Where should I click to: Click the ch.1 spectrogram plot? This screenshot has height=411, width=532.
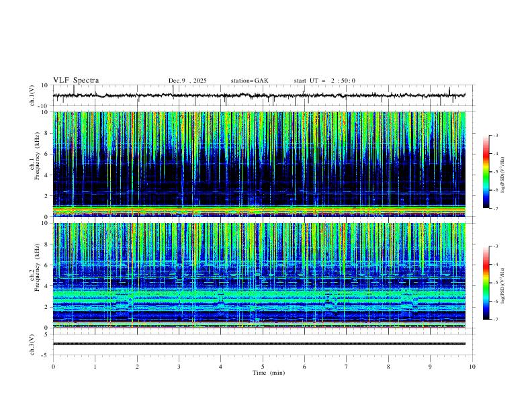(259, 164)
